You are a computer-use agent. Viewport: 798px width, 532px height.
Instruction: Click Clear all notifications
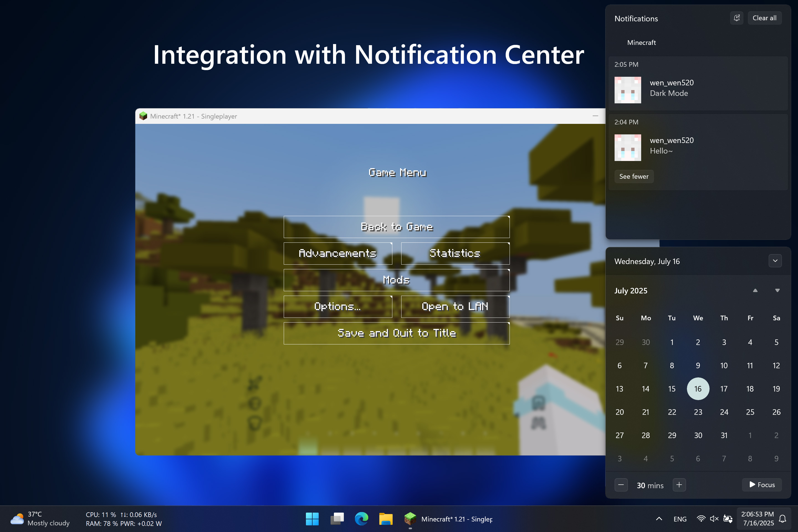764,18
